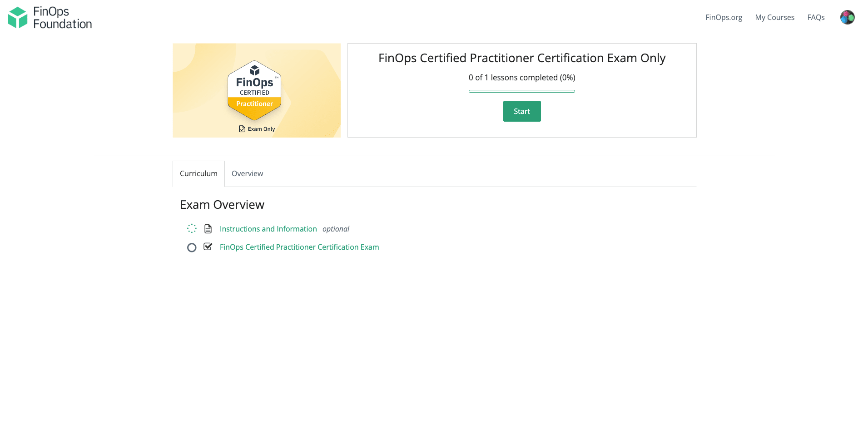
Task: Switch to the Curriculum tab
Action: coord(198,173)
